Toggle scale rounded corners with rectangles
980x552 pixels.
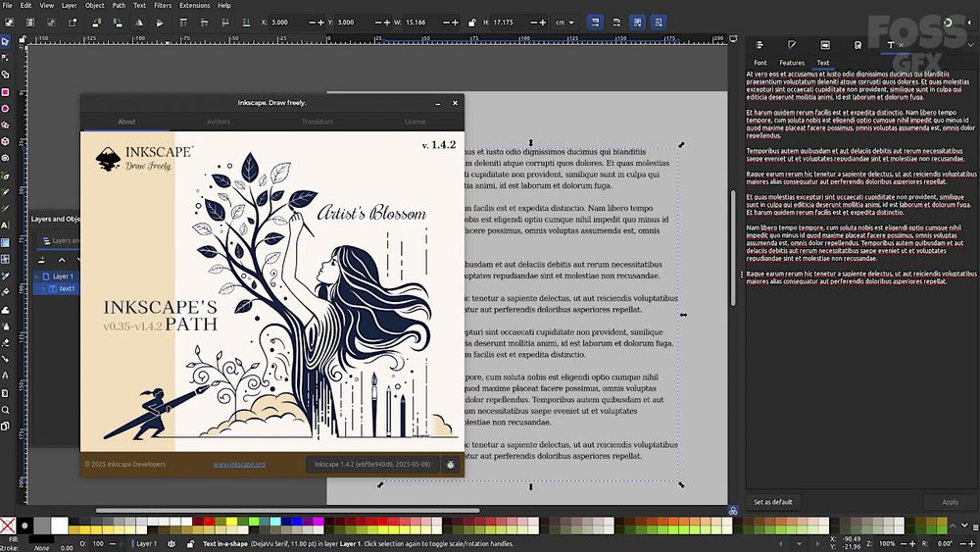[616, 23]
